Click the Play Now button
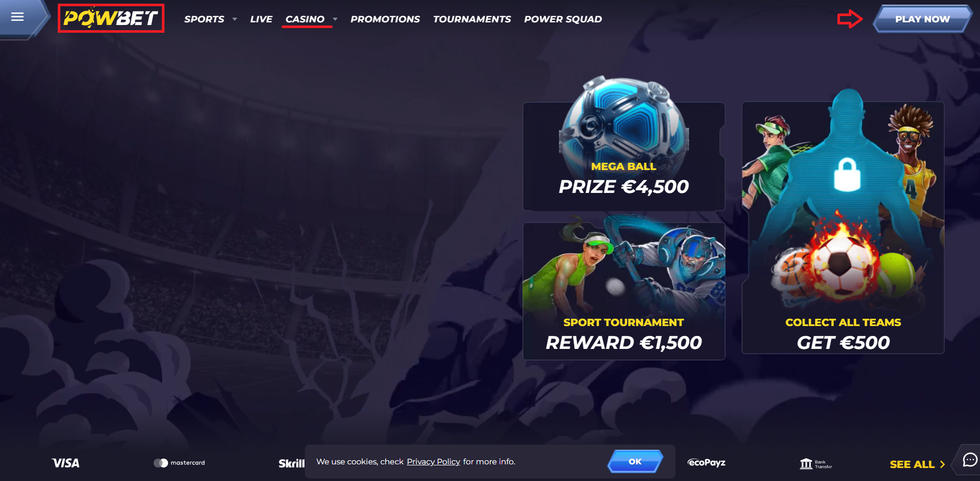 pyautogui.click(x=922, y=19)
